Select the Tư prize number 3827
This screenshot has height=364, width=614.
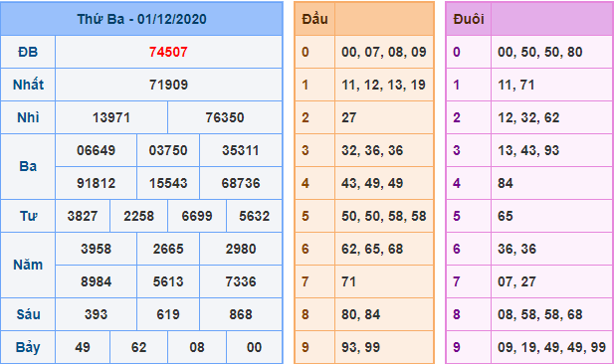tap(83, 217)
